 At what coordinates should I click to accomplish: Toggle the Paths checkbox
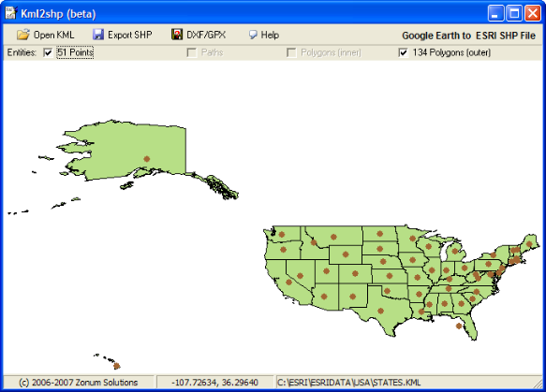191,52
